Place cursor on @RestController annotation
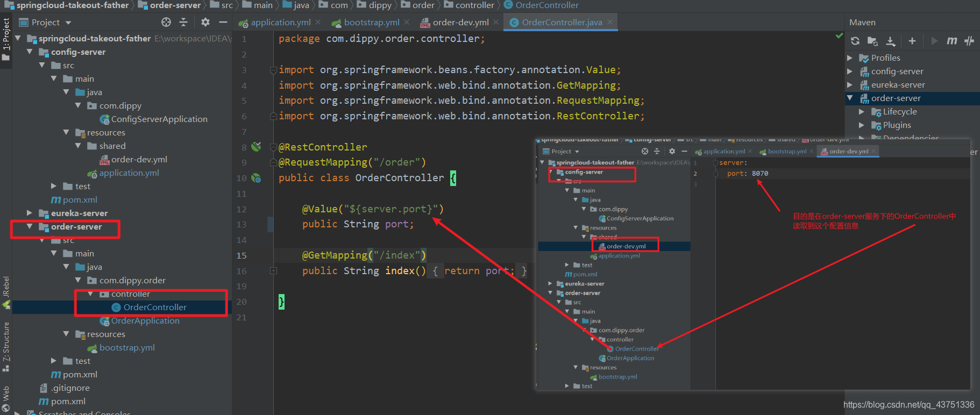980x415 pixels. [x=323, y=147]
